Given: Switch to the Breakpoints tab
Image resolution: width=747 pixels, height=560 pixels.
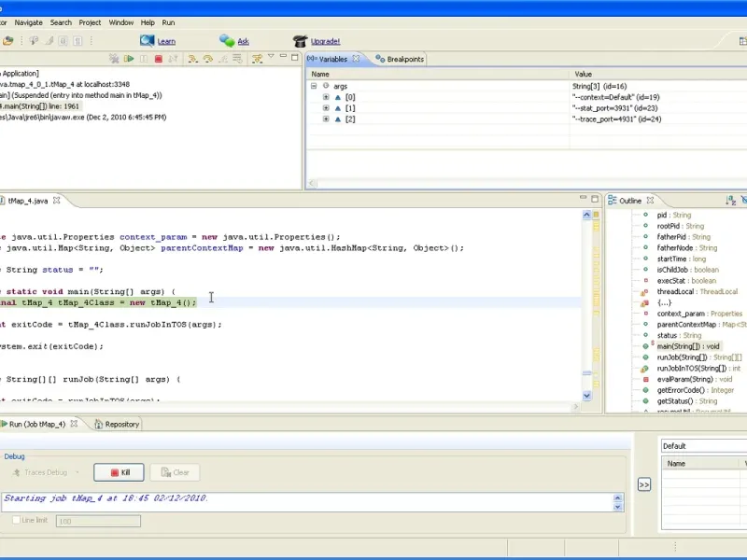Looking at the screenshot, I should (404, 59).
